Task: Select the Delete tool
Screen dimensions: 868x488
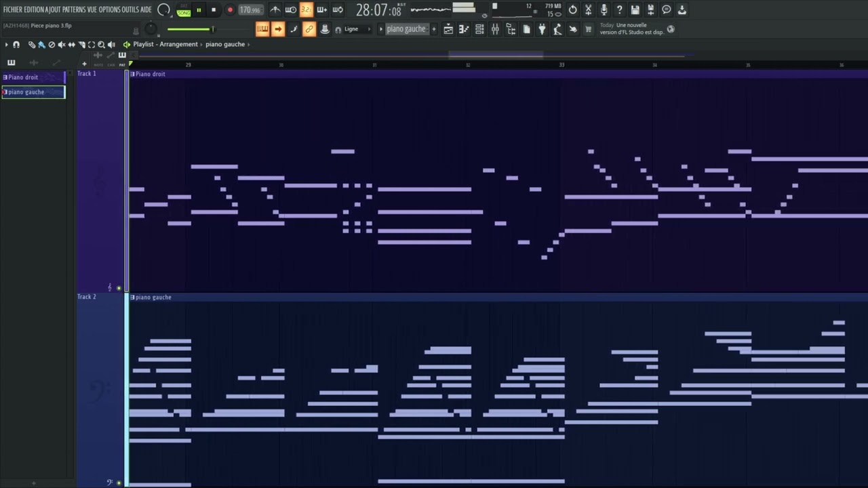Action: coord(52,45)
